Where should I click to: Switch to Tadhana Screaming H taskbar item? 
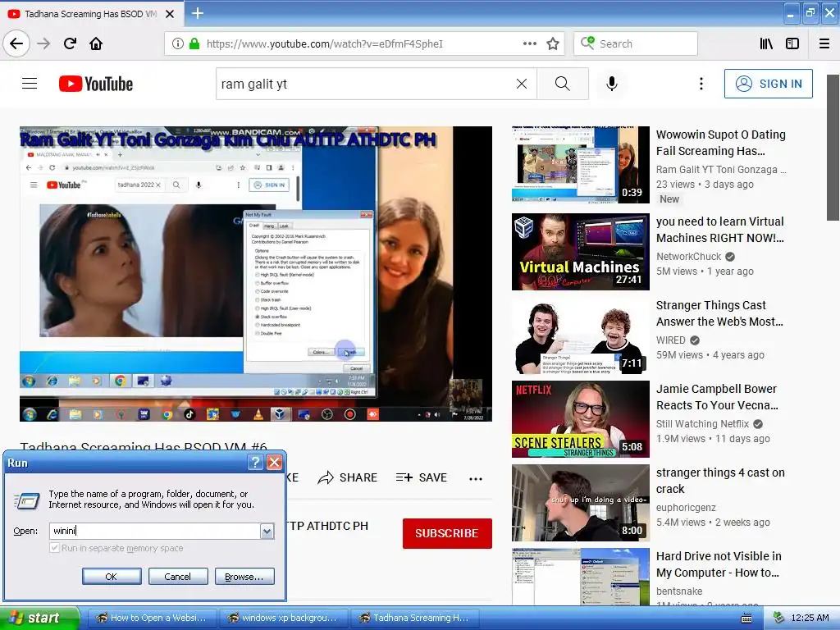tap(414, 619)
